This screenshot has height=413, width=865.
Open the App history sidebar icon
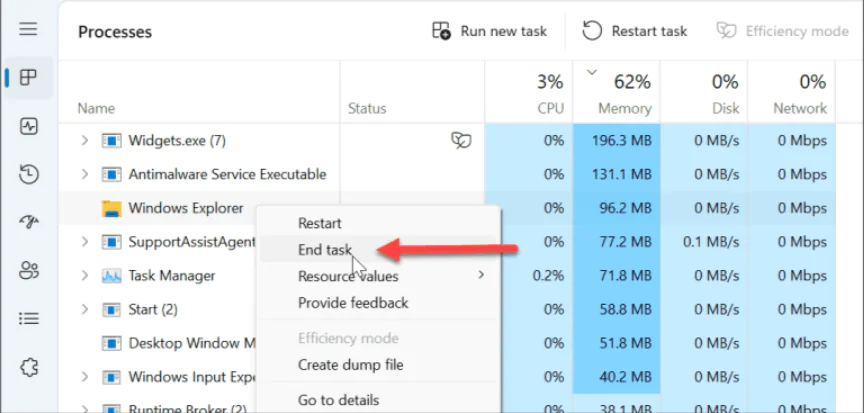tap(28, 174)
